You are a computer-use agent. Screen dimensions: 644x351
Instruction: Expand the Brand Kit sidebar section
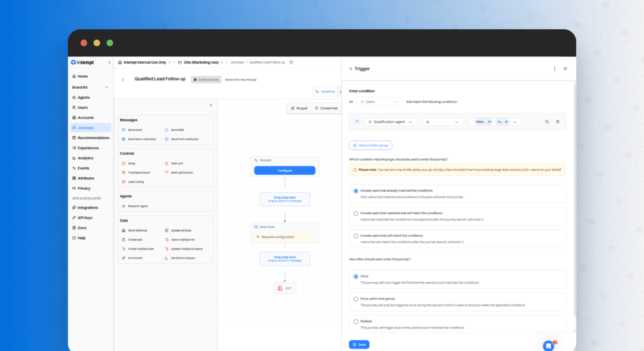click(x=90, y=87)
